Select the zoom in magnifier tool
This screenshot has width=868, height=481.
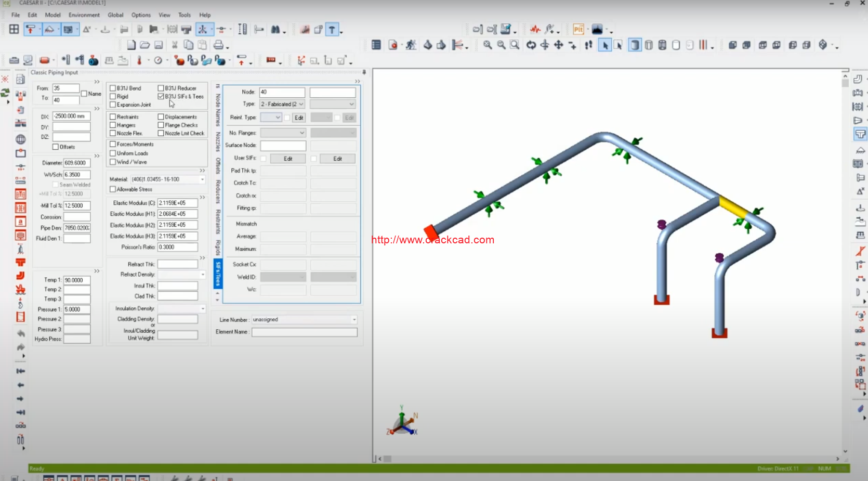(x=487, y=45)
